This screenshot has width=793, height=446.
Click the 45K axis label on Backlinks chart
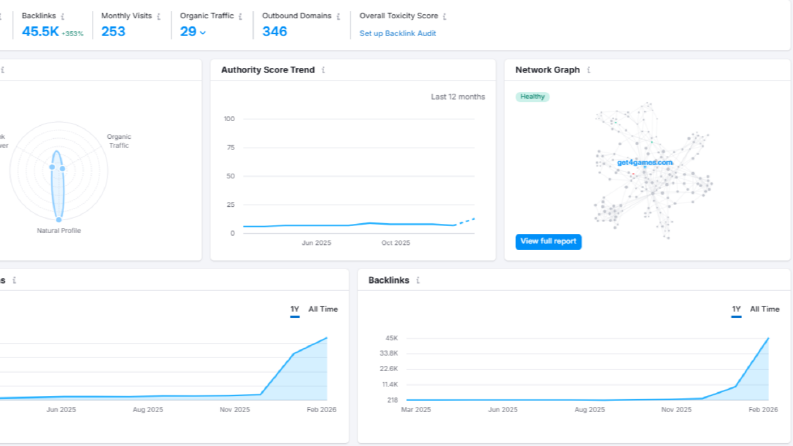(x=391, y=338)
